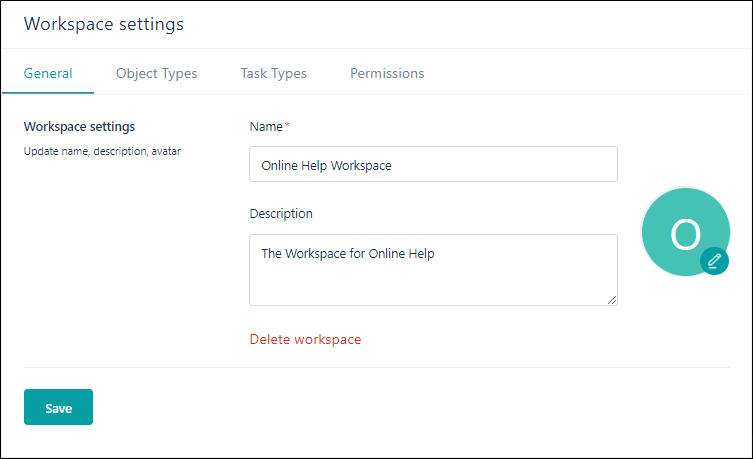Click the red Delete workspace link
This screenshot has height=459, width=753.
[305, 339]
